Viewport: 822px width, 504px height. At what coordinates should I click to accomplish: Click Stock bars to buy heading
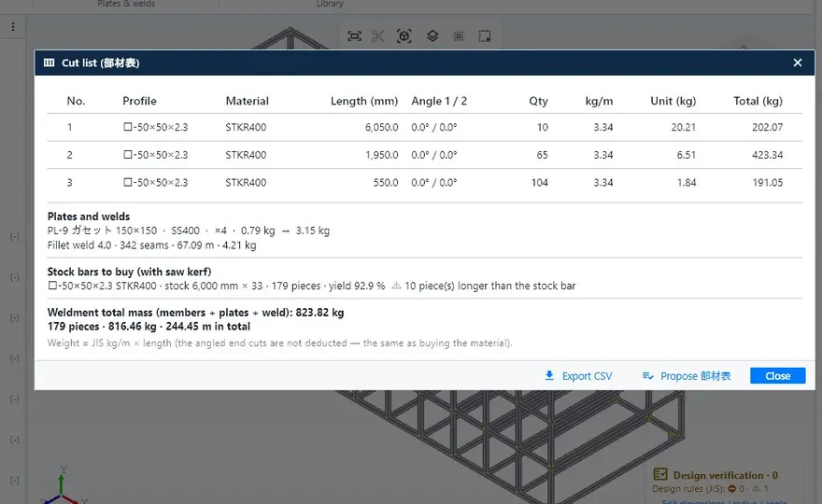tap(129, 272)
